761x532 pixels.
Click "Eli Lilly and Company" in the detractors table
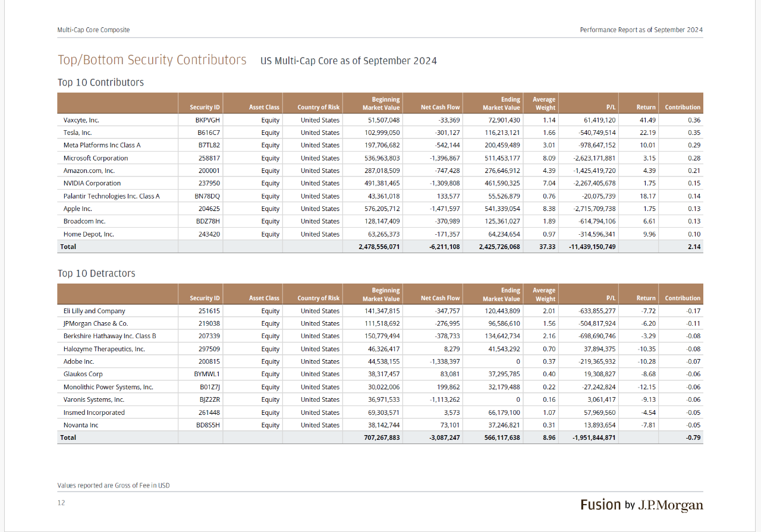pos(95,311)
